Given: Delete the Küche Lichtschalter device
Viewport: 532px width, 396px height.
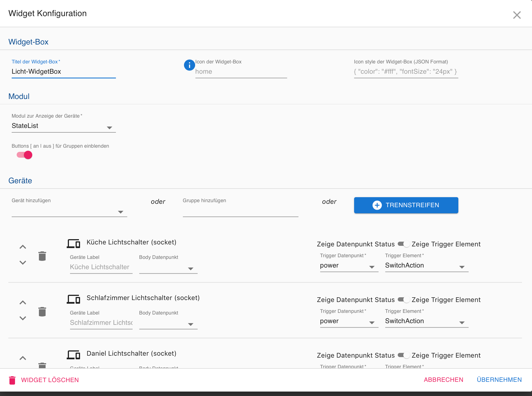Looking at the screenshot, I should (42, 256).
